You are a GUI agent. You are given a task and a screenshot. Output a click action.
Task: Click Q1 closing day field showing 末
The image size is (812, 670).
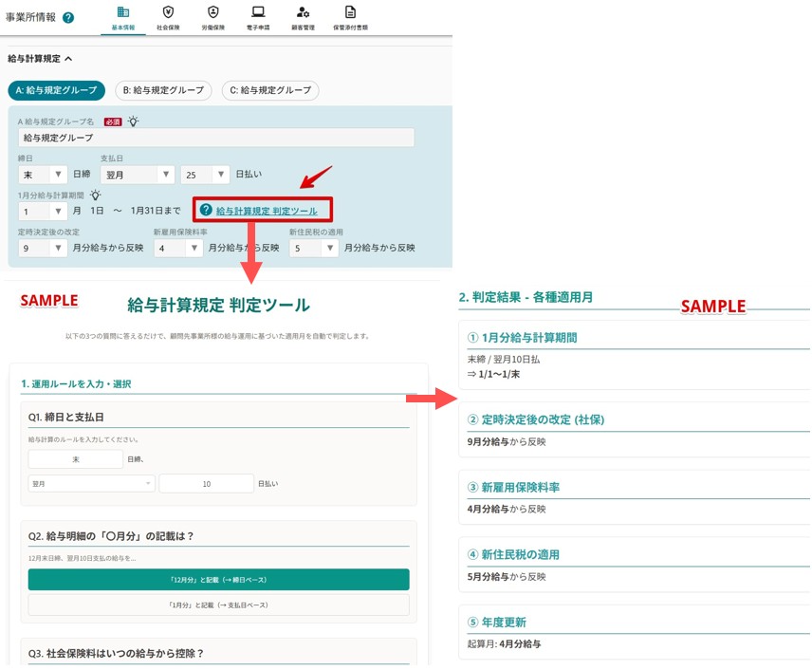[76, 459]
